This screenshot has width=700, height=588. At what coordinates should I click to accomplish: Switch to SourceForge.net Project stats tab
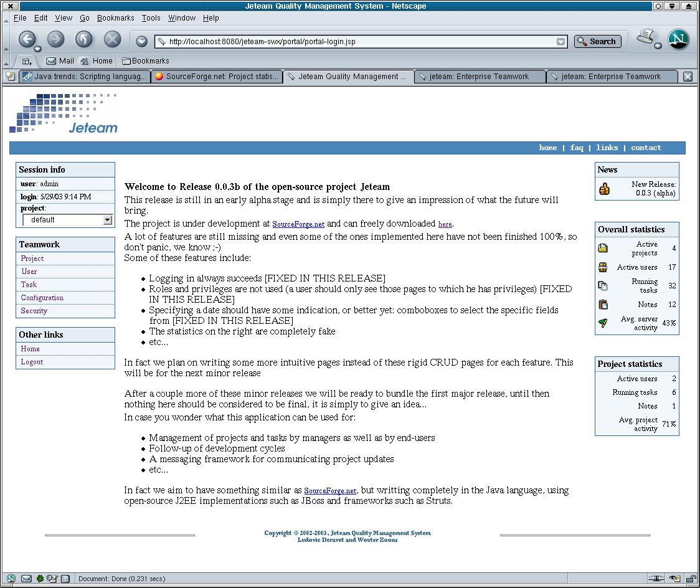[x=217, y=77]
